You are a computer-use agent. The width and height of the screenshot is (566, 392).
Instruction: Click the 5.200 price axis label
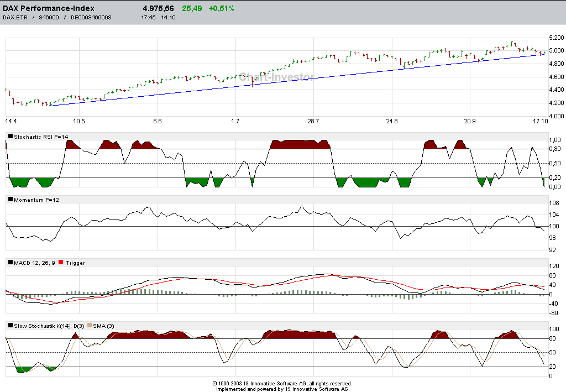(556, 38)
